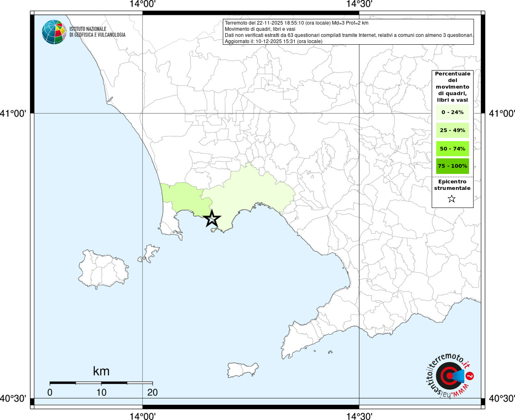515x420 pixels.
Task: Click the 75 - 100% legend swatch
Action: pos(452,166)
